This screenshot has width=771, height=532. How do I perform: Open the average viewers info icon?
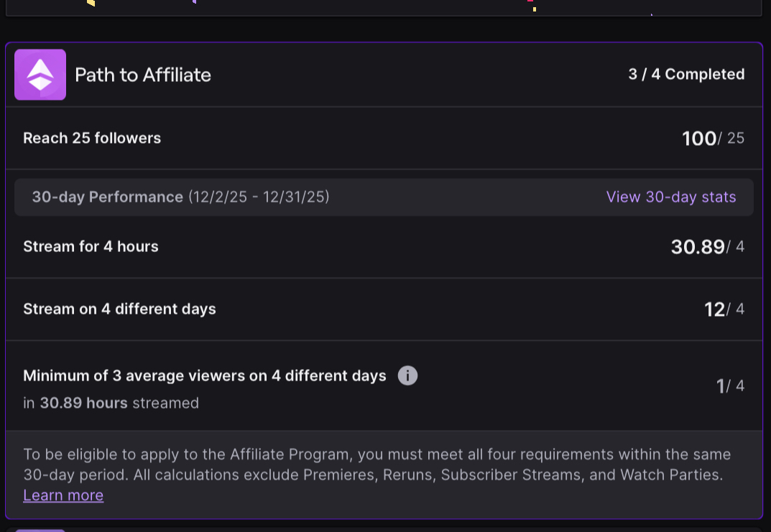click(407, 375)
